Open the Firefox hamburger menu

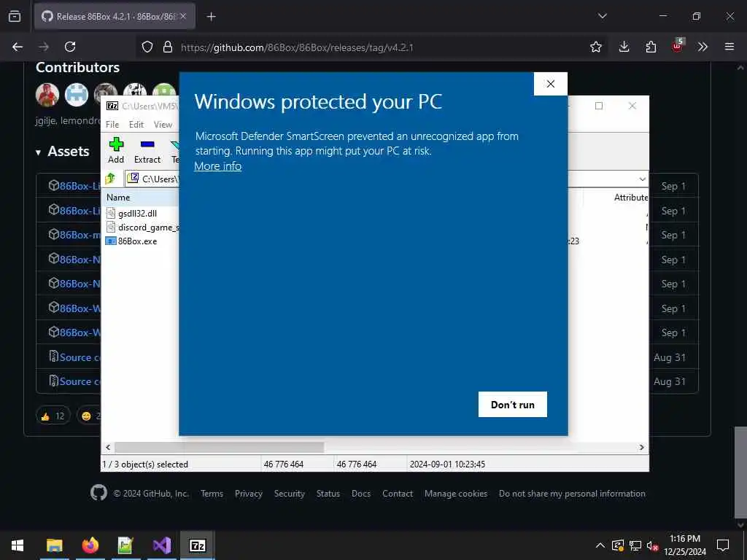coord(729,47)
